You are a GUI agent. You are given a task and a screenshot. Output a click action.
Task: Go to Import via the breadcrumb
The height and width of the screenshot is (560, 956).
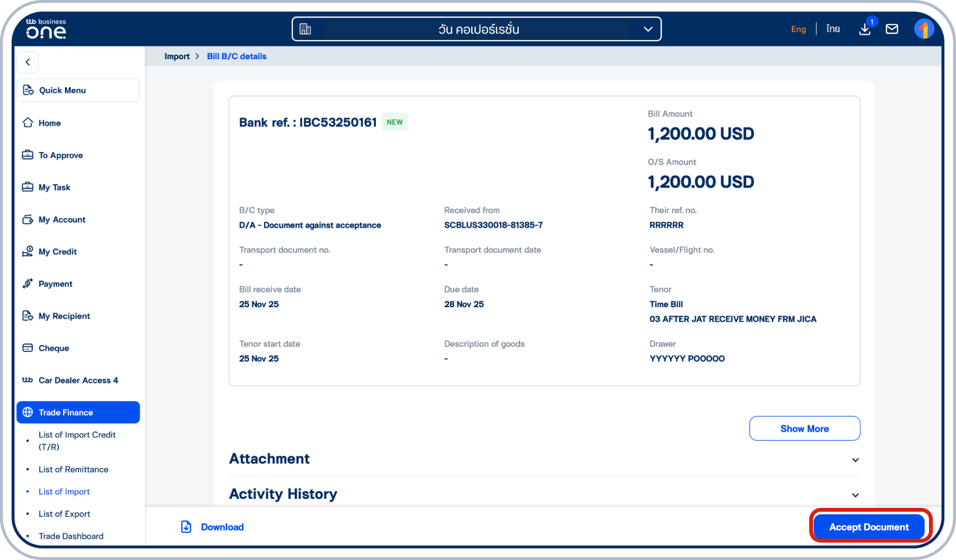click(177, 56)
